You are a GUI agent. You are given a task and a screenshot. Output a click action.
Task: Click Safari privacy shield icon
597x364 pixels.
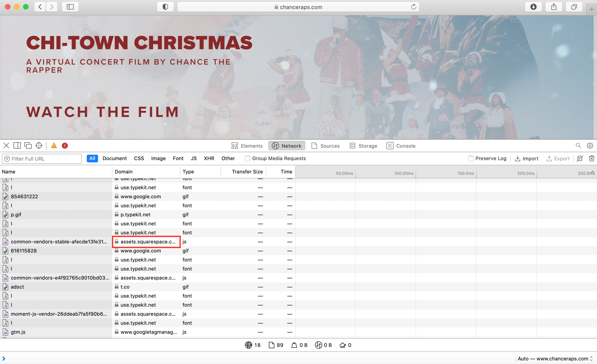tap(165, 7)
